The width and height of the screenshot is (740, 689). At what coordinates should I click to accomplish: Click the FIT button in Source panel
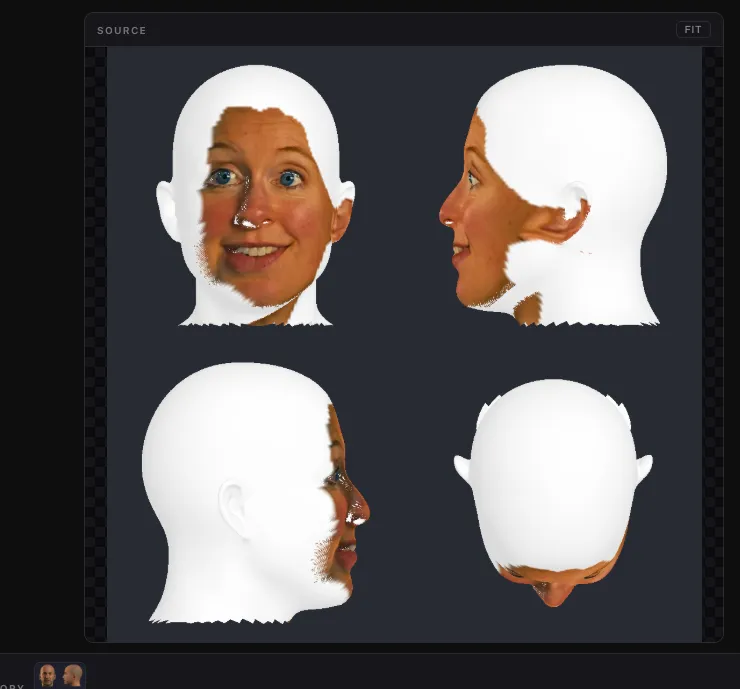coord(693,30)
